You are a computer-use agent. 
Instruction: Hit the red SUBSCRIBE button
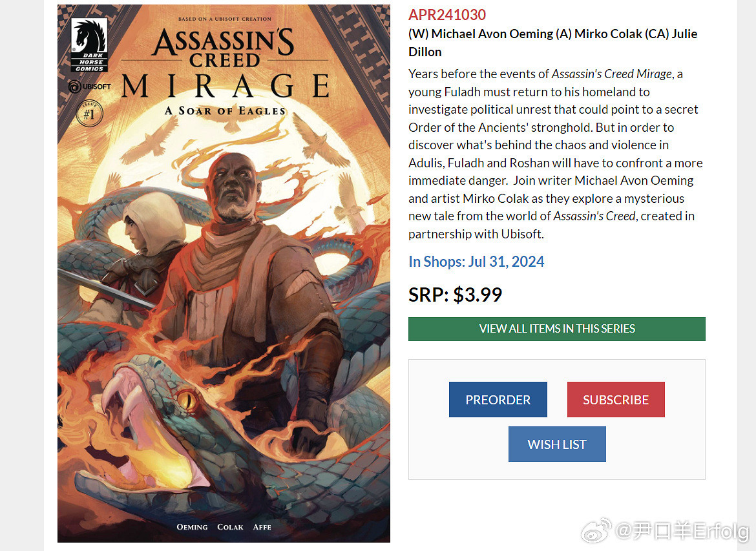click(x=615, y=400)
